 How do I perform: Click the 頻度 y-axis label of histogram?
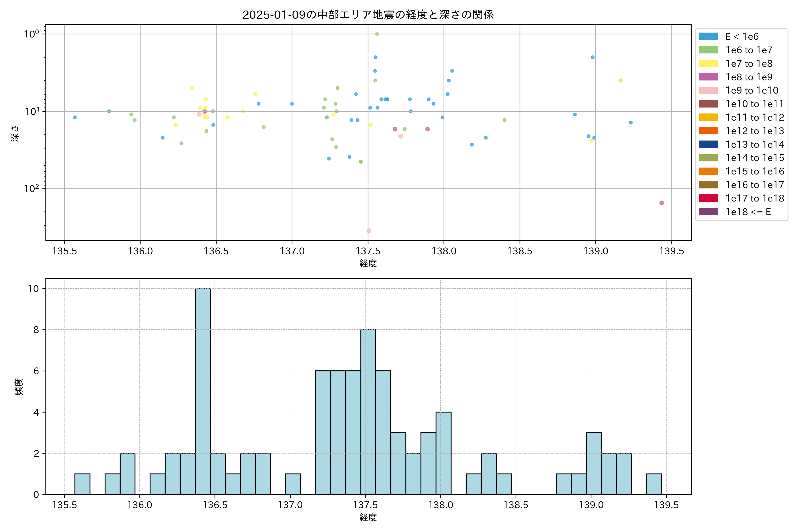[19, 387]
